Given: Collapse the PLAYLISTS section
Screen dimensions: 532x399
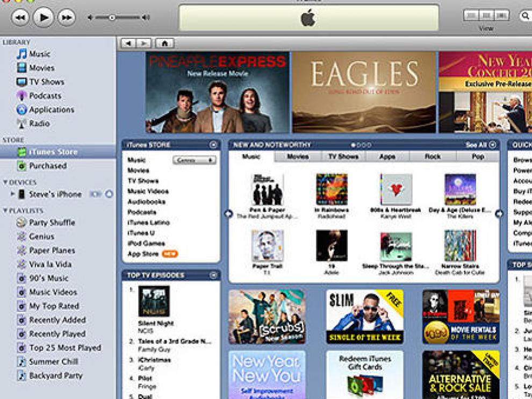Looking at the screenshot, I should click(x=5, y=211).
